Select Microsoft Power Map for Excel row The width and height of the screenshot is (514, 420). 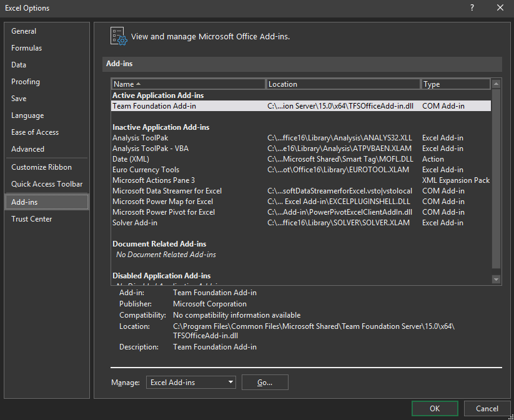click(x=301, y=202)
